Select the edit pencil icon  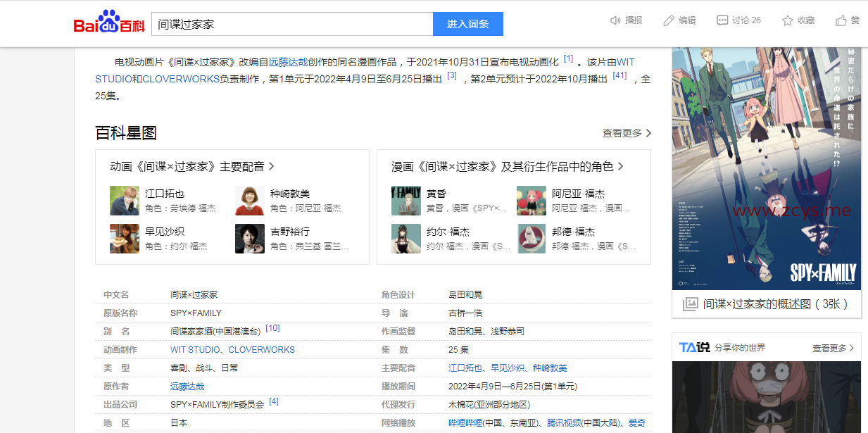[x=669, y=20]
